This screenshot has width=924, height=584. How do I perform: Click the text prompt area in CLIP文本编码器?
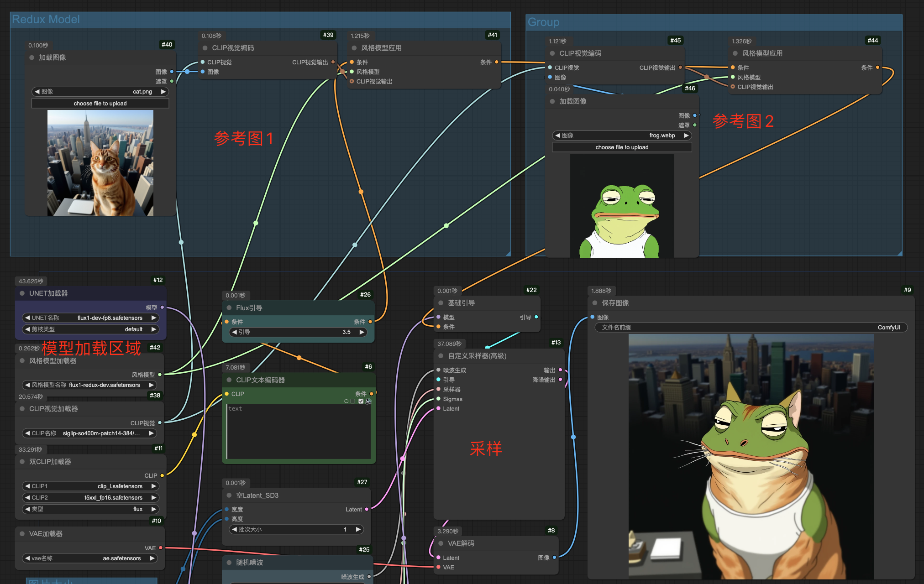pyautogui.click(x=299, y=431)
